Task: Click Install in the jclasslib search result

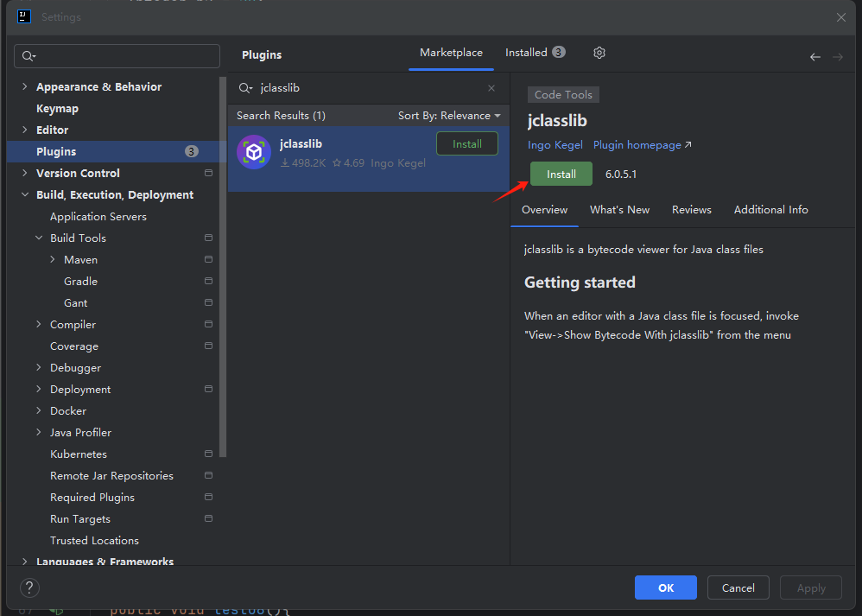Action: pos(467,143)
